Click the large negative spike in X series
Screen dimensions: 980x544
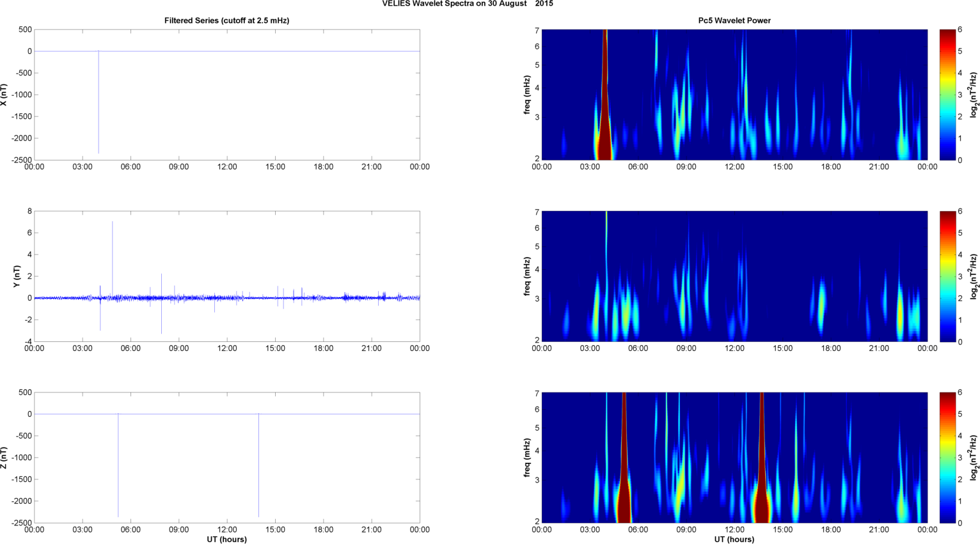tap(99, 102)
